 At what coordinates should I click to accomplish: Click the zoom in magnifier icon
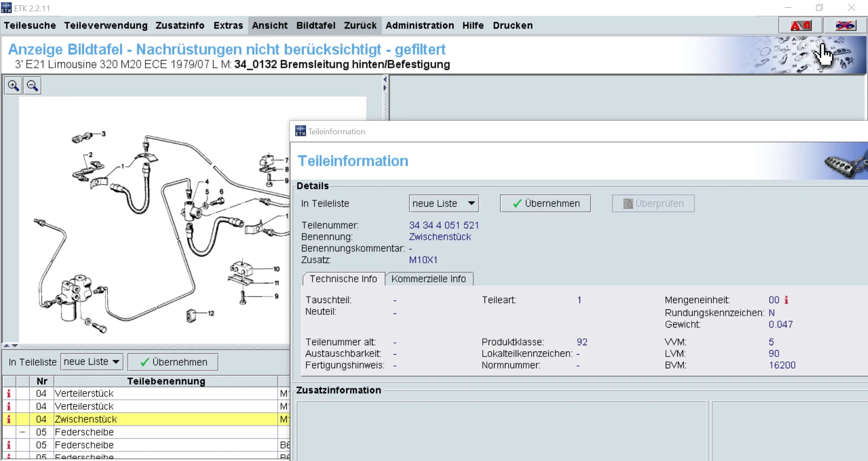13,86
